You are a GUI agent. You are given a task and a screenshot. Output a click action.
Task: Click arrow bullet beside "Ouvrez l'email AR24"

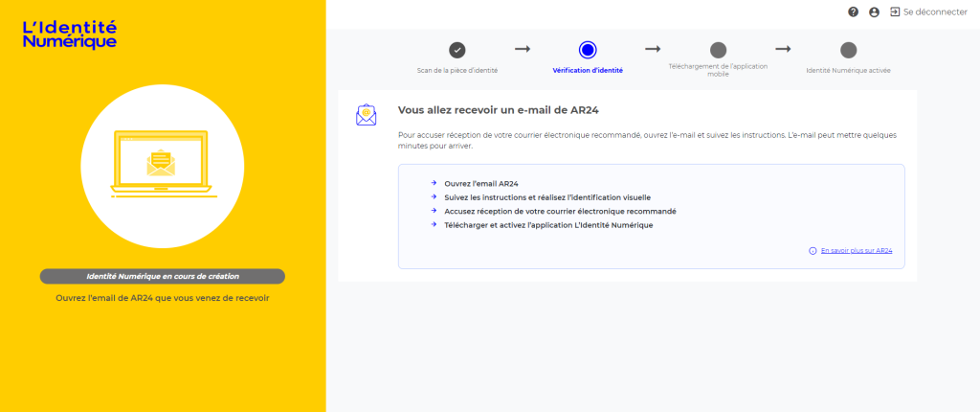point(434,183)
